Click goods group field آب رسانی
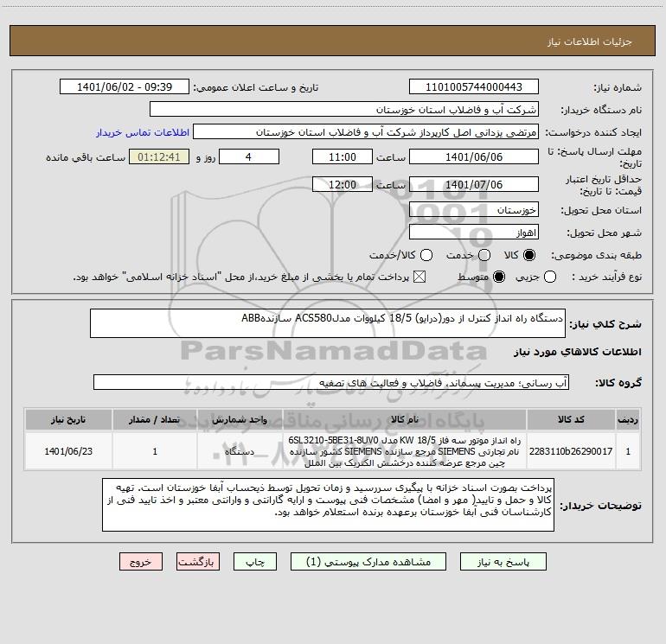The height and width of the screenshot is (644, 666). coord(331,382)
